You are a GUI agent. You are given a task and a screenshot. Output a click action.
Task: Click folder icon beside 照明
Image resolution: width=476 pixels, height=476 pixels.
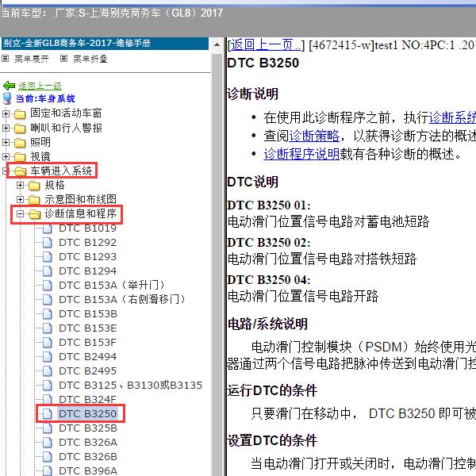(x=20, y=143)
